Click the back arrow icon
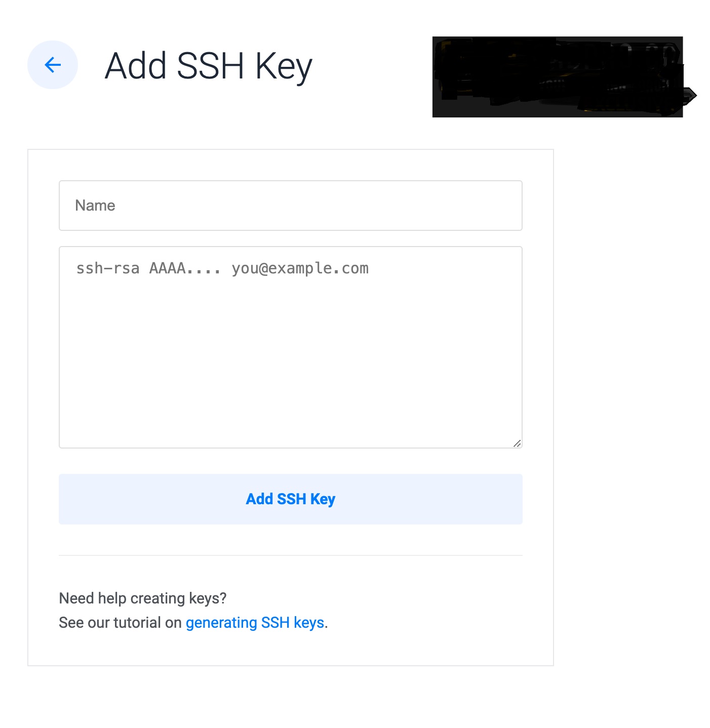710x728 pixels. [x=53, y=65]
